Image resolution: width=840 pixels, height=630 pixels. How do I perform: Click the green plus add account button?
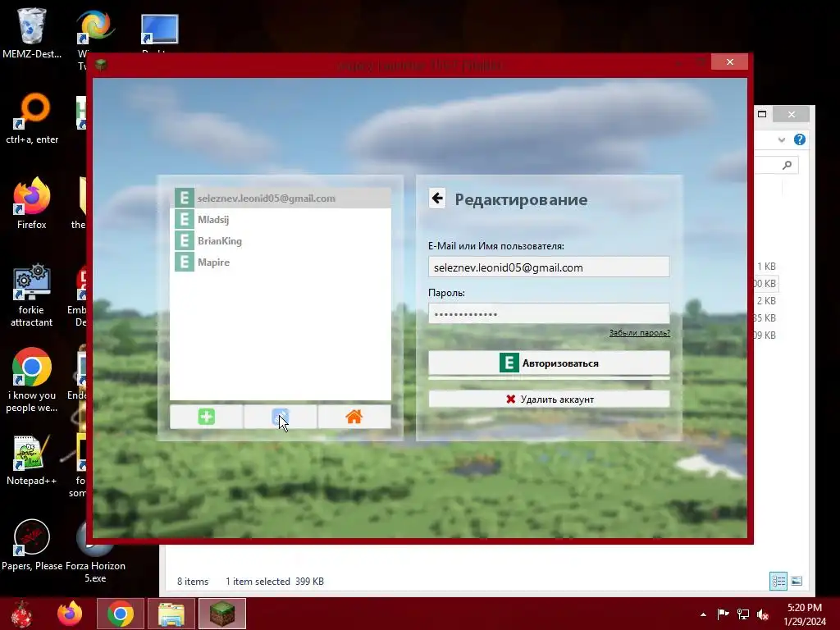[x=206, y=417]
